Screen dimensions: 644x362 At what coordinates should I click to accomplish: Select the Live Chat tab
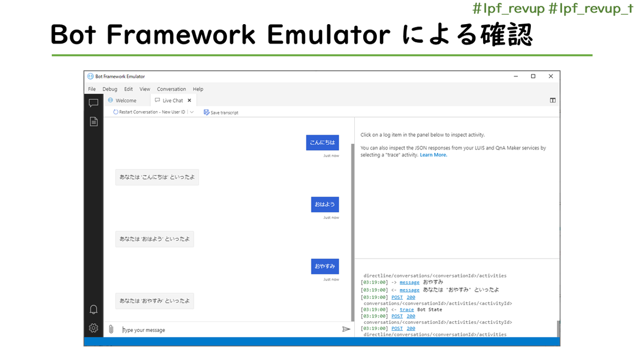(x=173, y=100)
